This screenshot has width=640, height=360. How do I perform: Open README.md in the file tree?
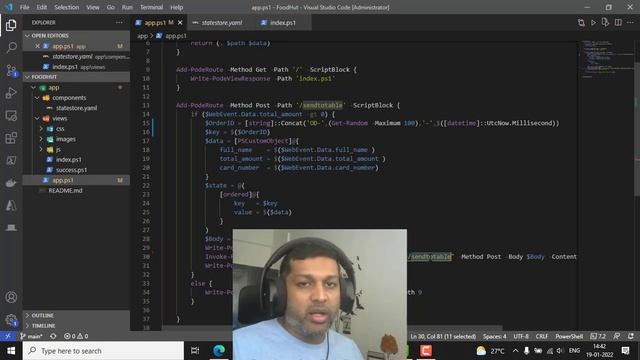pos(76,191)
